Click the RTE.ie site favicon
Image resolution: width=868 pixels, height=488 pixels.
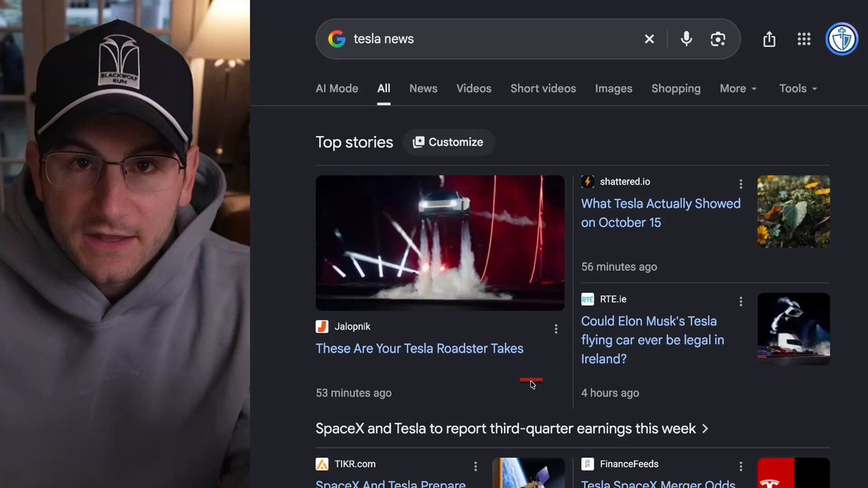(x=587, y=299)
